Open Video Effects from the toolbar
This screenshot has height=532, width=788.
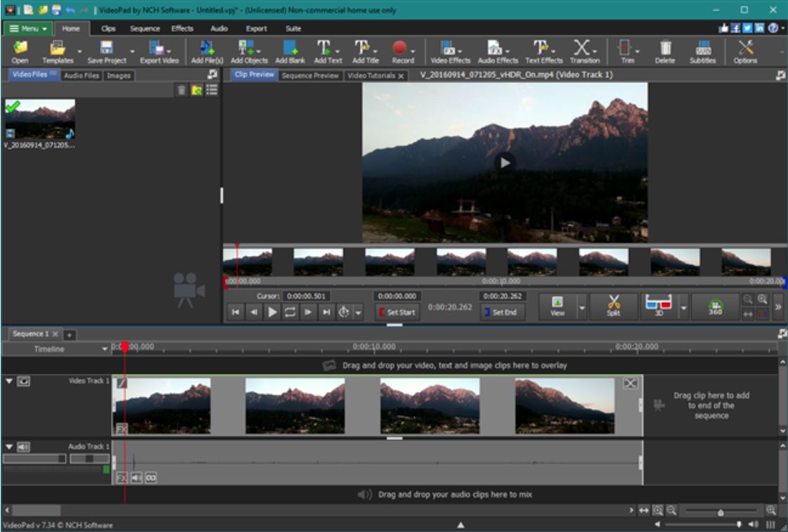[451, 52]
